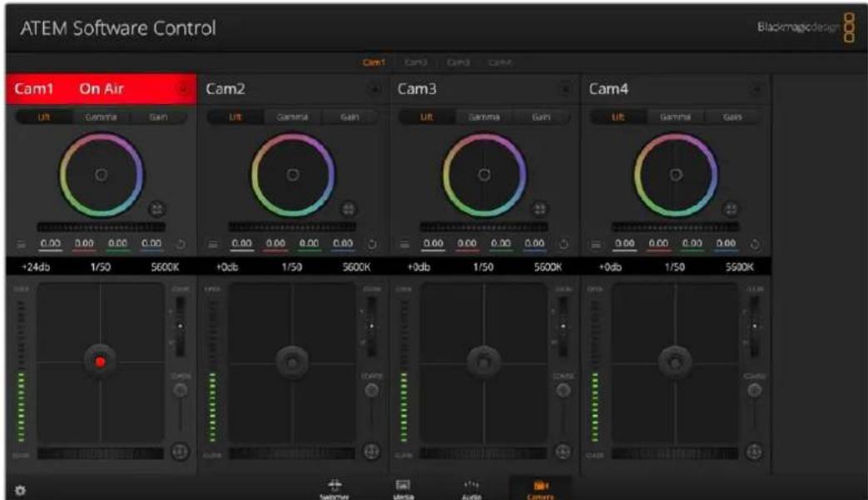Click the iris control knob for Cam3
Viewport: 868px width, 500px height.
point(484,362)
